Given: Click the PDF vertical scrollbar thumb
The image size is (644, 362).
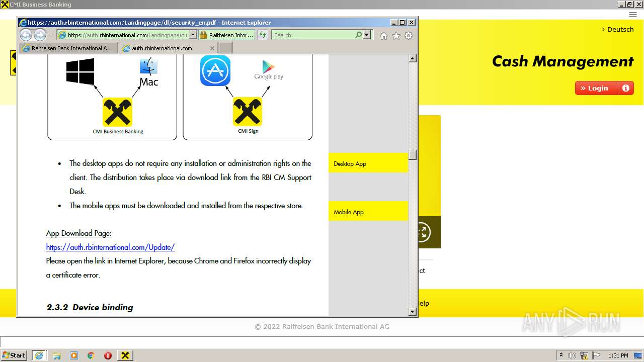Looking at the screenshot, I should 413,155.
